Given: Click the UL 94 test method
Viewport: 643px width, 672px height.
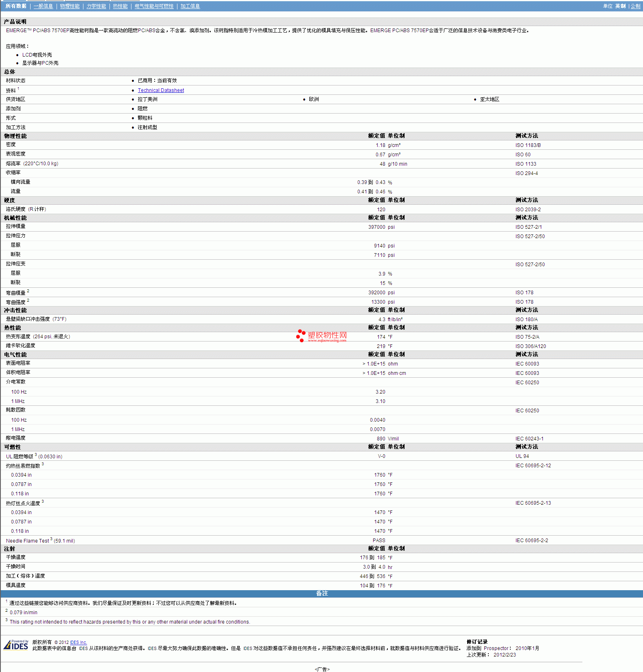Looking at the screenshot, I should [522, 456].
